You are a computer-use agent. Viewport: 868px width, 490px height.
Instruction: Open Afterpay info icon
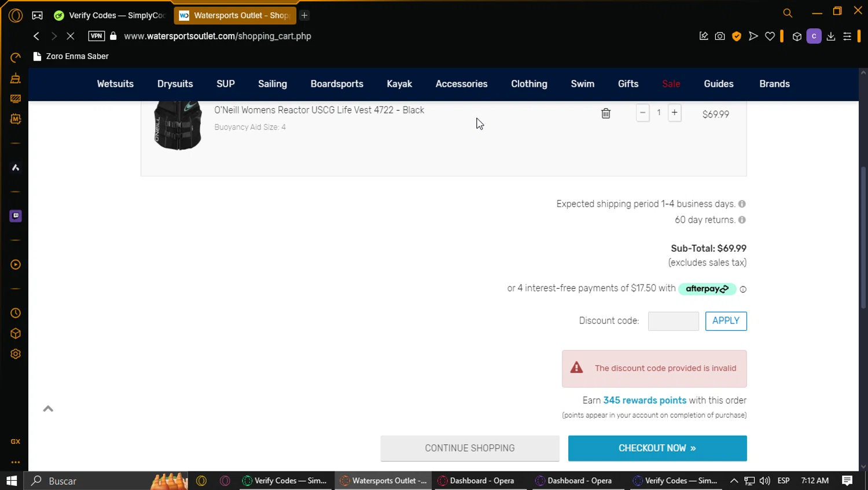pyautogui.click(x=743, y=289)
